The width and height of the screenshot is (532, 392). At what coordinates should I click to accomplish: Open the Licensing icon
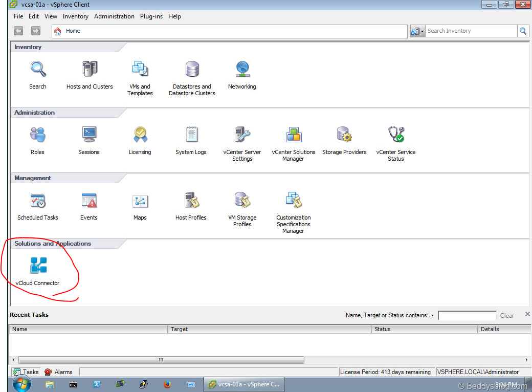coord(140,135)
